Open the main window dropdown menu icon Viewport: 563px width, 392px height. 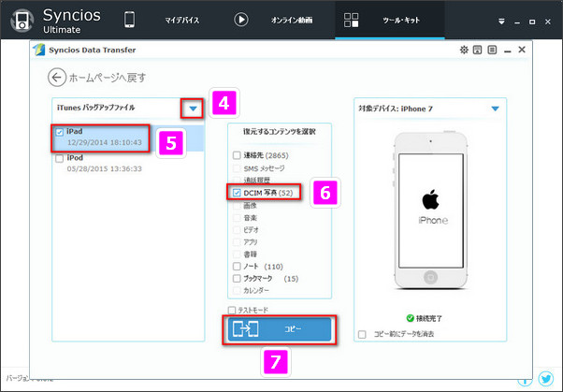pos(501,22)
